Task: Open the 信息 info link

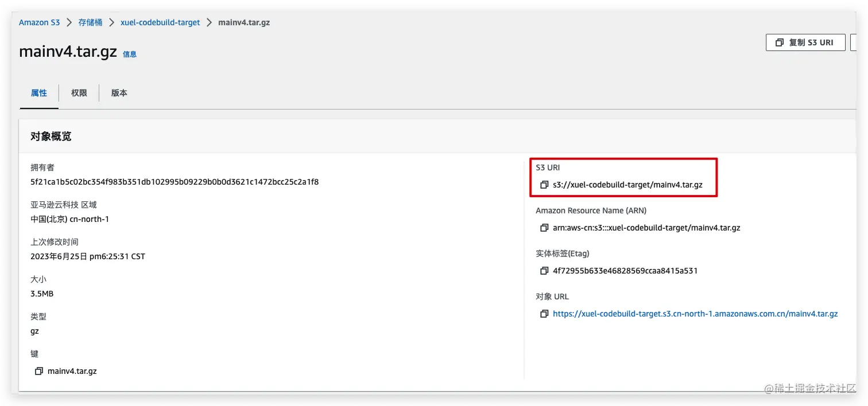Action: click(130, 54)
